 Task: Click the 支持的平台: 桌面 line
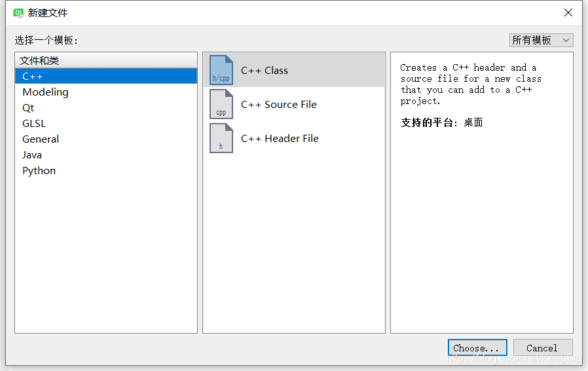coord(442,122)
